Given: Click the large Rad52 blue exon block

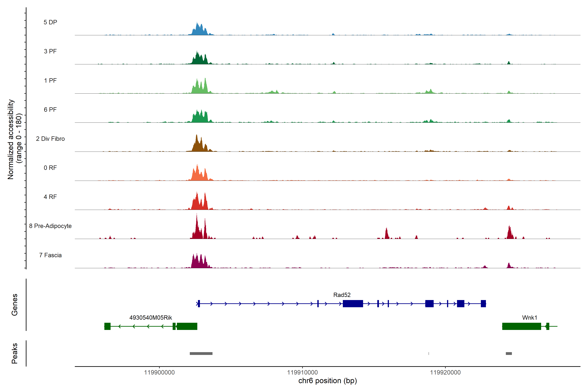Looking at the screenshot, I should [353, 303].
